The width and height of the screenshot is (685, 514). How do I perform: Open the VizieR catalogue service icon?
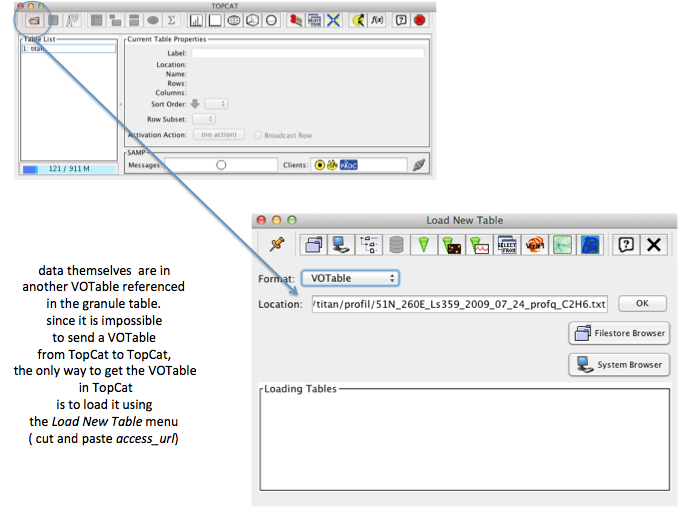[x=535, y=245]
